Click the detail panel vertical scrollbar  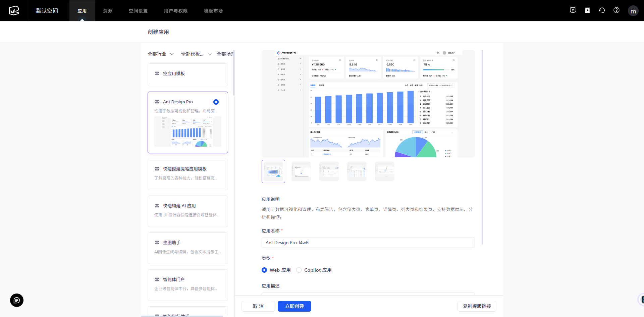point(482,147)
